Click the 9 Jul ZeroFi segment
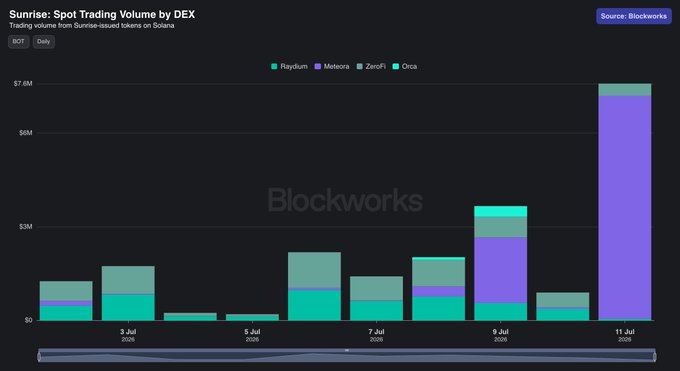 tap(501, 227)
